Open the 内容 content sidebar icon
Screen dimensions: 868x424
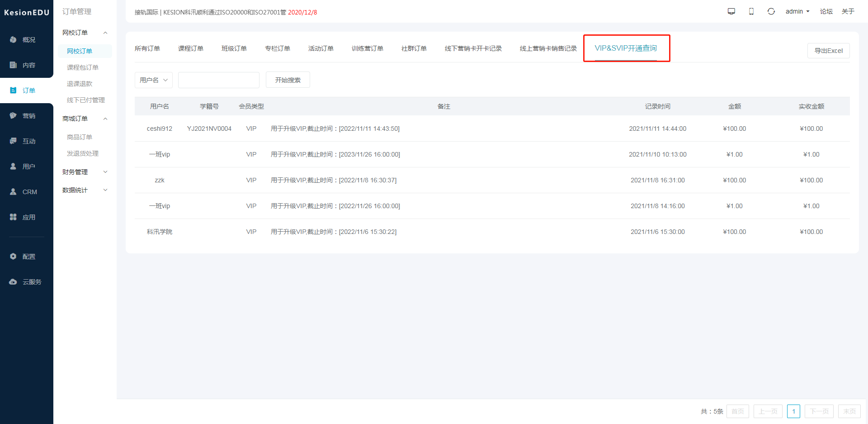(13, 65)
